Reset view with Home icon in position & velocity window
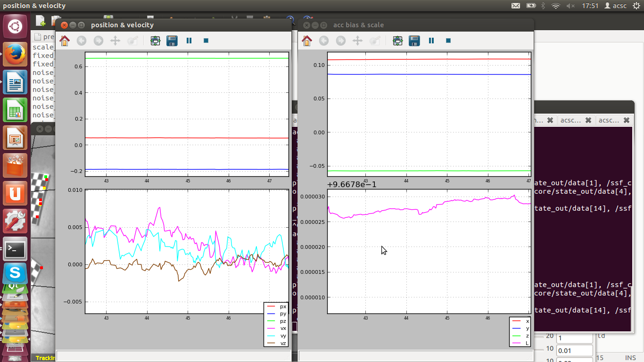The image size is (644, 362). coord(65,41)
